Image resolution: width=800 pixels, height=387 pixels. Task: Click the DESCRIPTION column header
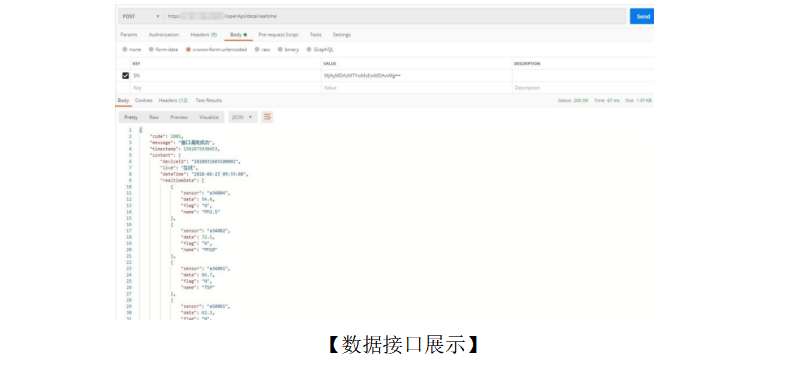point(527,64)
